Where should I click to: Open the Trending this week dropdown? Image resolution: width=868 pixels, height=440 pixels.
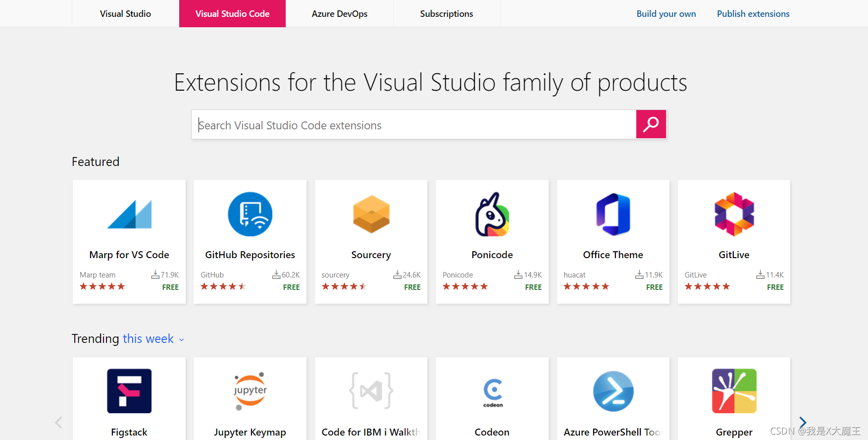click(x=153, y=339)
